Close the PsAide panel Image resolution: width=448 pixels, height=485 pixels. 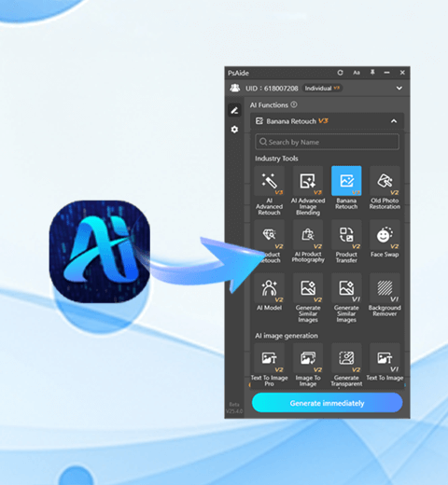coord(402,73)
